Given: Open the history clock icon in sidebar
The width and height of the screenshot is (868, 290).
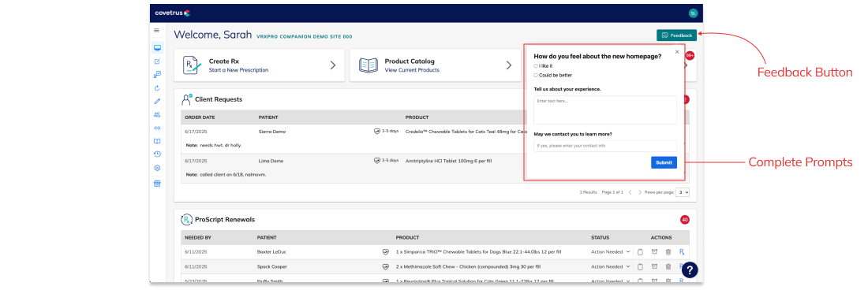Looking at the screenshot, I should (x=157, y=154).
